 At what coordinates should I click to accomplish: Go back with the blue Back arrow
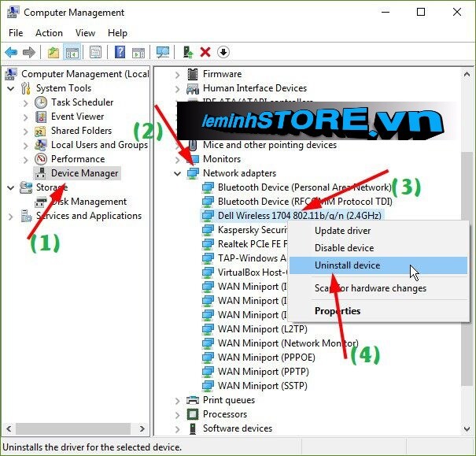point(11,52)
